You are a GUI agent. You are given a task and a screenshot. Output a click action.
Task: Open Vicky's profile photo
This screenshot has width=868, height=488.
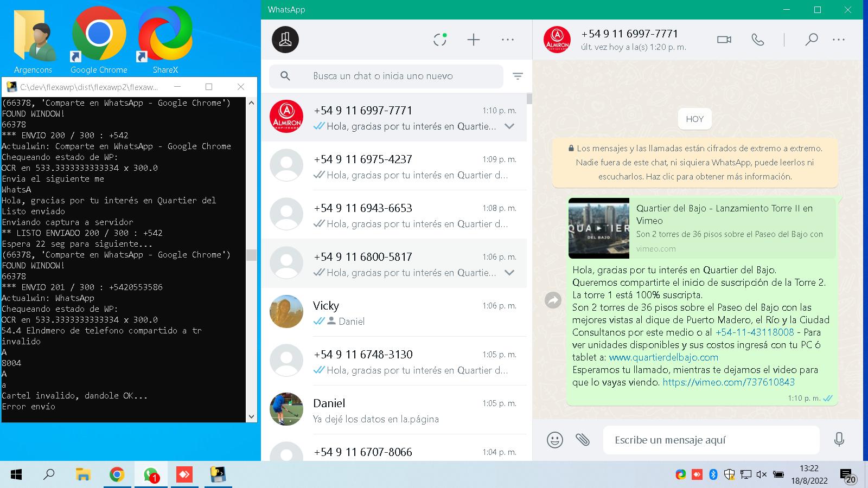tap(286, 311)
